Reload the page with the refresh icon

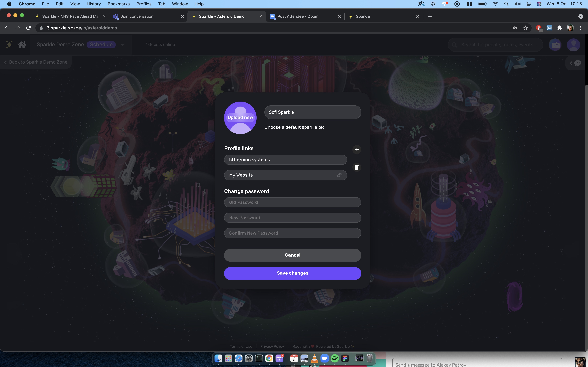[x=28, y=28]
